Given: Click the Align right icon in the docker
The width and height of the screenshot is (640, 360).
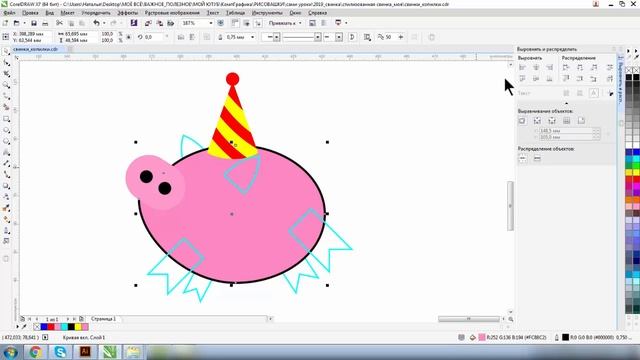Looking at the screenshot, I should coord(549,67).
